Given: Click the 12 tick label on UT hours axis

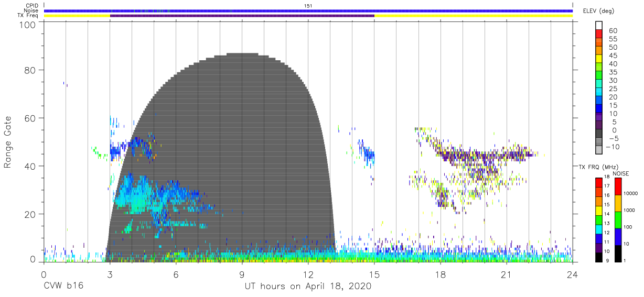Looking at the screenshot, I should [x=308, y=275].
